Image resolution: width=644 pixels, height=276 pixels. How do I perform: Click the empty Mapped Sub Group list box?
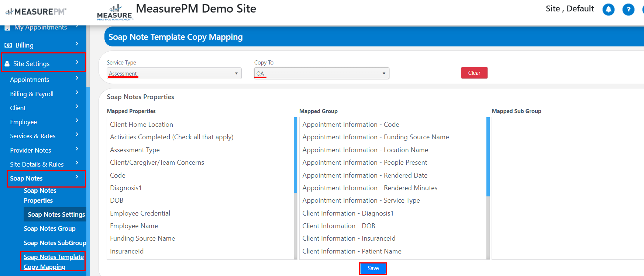point(568,188)
